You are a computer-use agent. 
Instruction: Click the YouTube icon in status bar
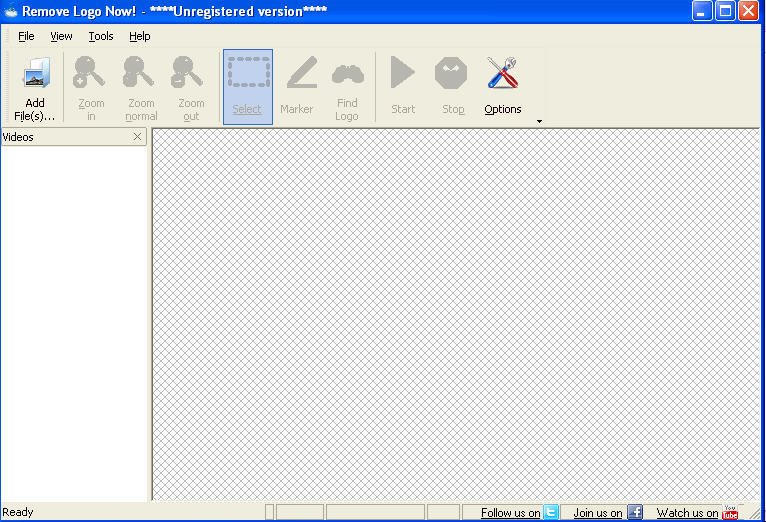pos(730,512)
